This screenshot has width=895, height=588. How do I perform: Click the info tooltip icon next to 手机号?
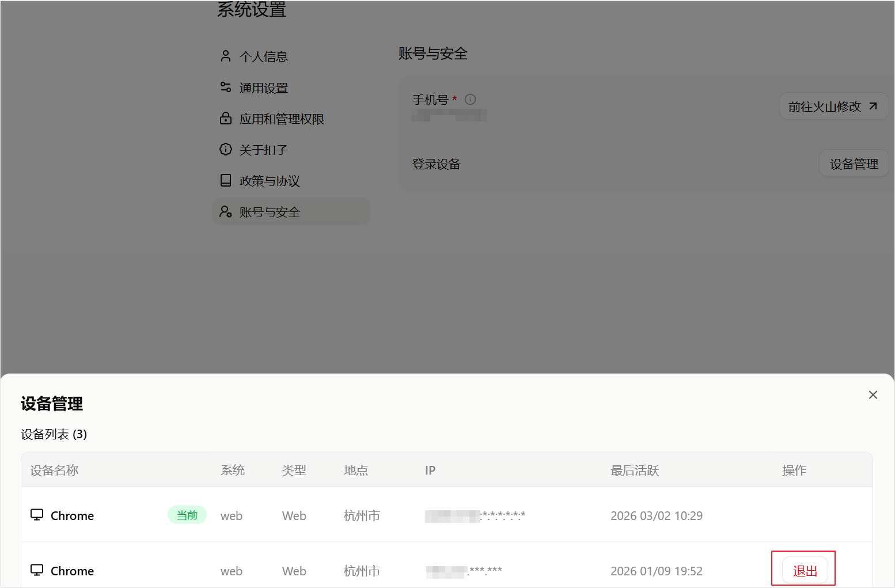pyautogui.click(x=470, y=100)
